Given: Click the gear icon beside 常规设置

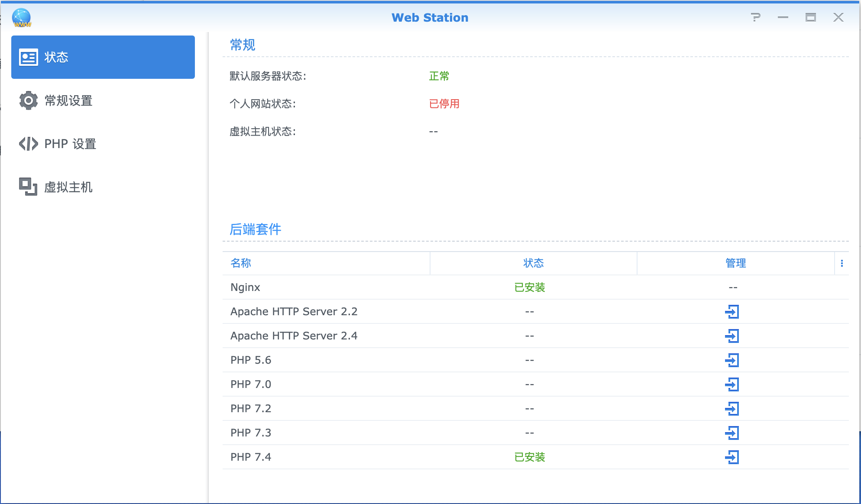Looking at the screenshot, I should point(29,100).
